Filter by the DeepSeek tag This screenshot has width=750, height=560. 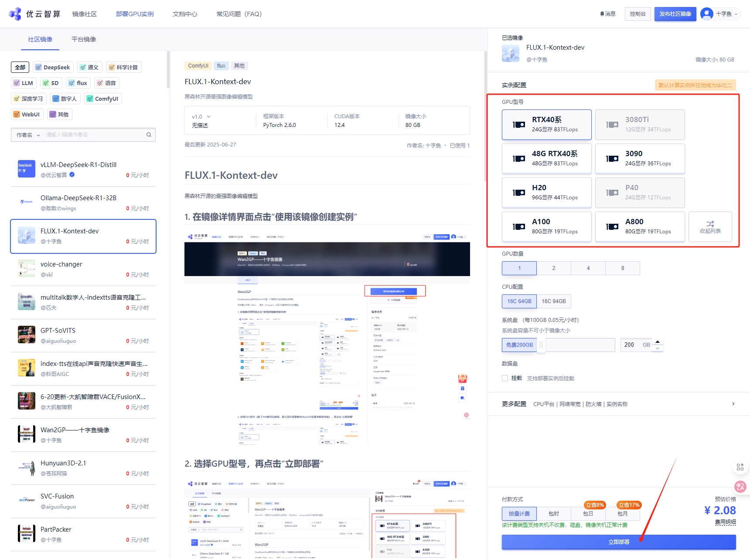(53, 67)
